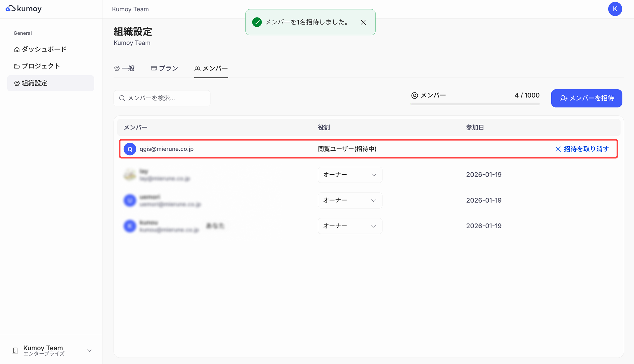Click the search magnifier in the member search box

coord(122,98)
